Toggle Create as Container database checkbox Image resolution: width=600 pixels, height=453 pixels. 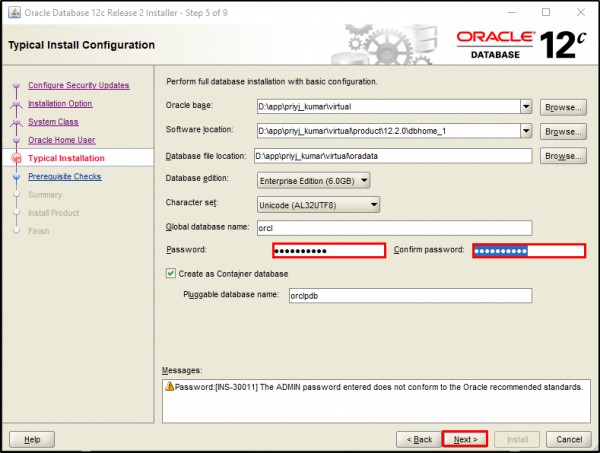point(172,273)
